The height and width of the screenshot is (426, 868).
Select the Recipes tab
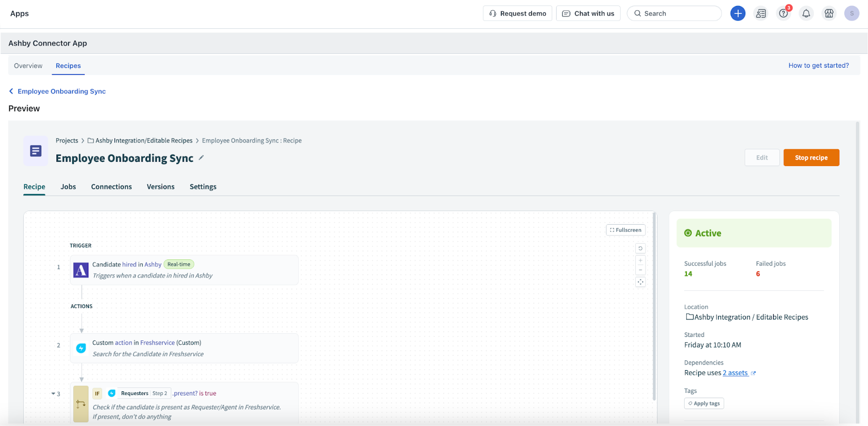(x=68, y=66)
